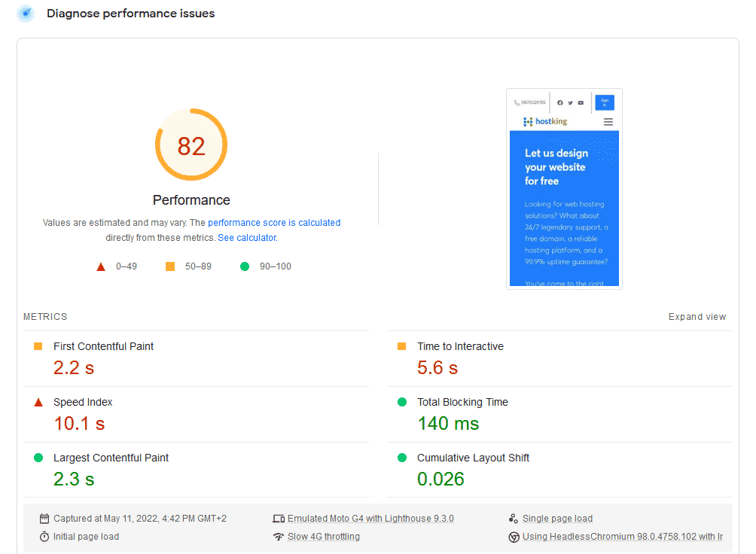Open the Time to Interactive metric row
The width and height of the screenshot is (756, 554).
click(460, 346)
